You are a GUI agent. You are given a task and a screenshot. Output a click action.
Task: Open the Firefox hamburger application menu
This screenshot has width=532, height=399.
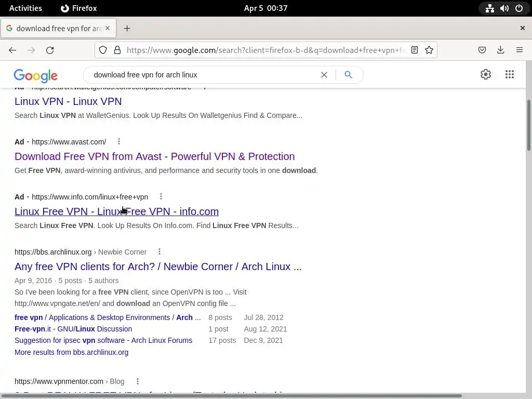[519, 50]
